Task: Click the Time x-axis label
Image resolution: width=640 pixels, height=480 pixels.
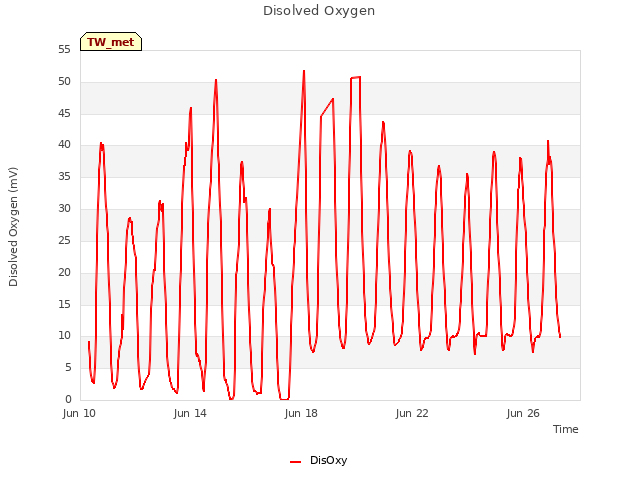Action: tap(566, 429)
